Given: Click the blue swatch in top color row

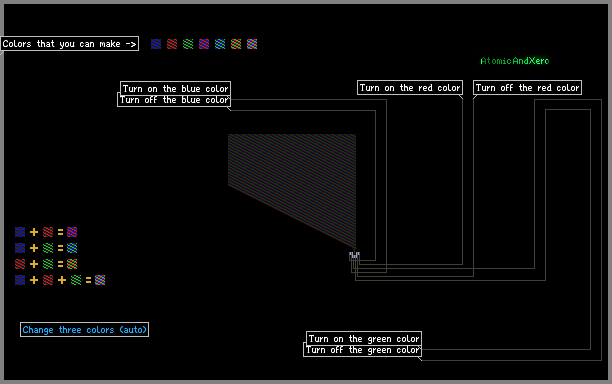Looking at the screenshot, I should pos(156,44).
